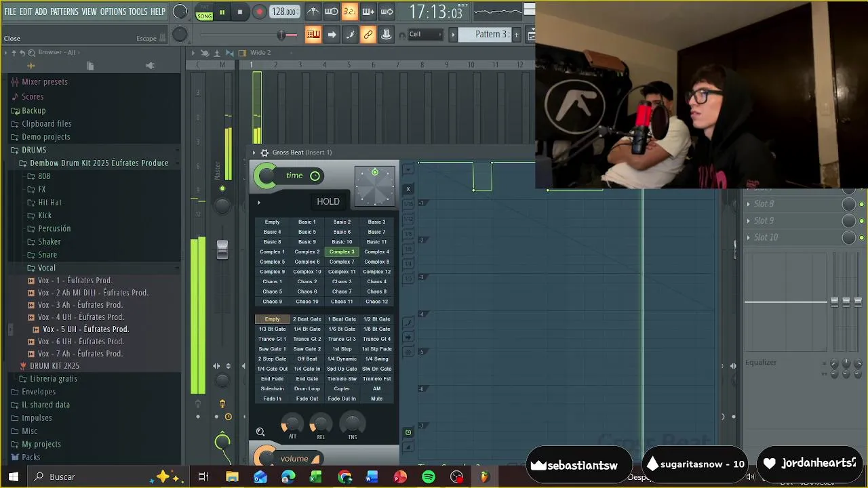Toggle the mixer Slot 9 enable LED
The width and height of the screenshot is (868, 488).
pyautogui.click(x=862, y=221)
